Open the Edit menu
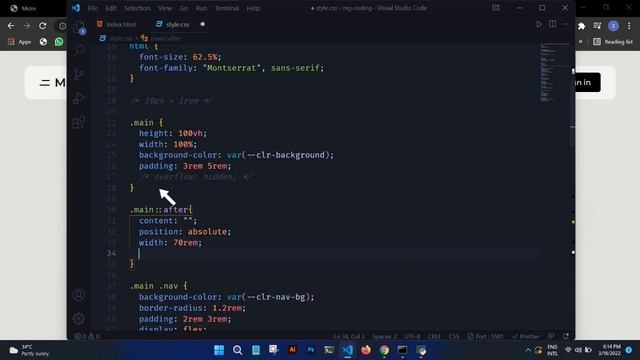Image resolution: width=640 pixels, height=360 pixels. click(x=111, y=8)
